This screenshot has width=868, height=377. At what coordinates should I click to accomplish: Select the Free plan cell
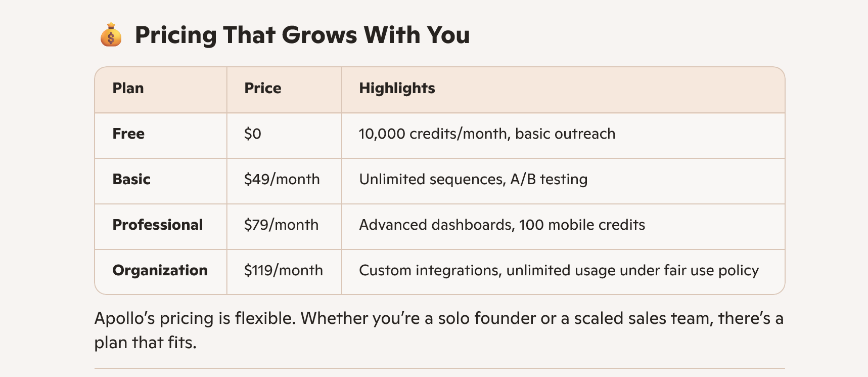(x=128, y=134)
